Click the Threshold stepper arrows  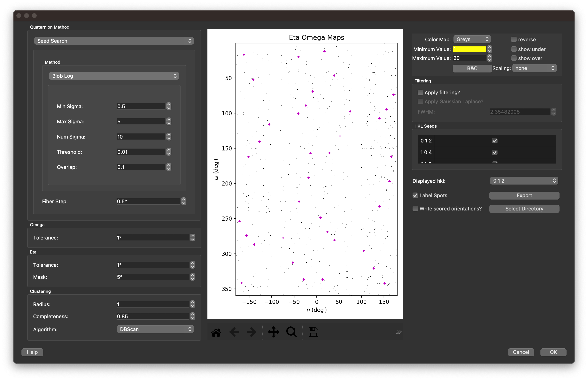(x=169, y=152)
